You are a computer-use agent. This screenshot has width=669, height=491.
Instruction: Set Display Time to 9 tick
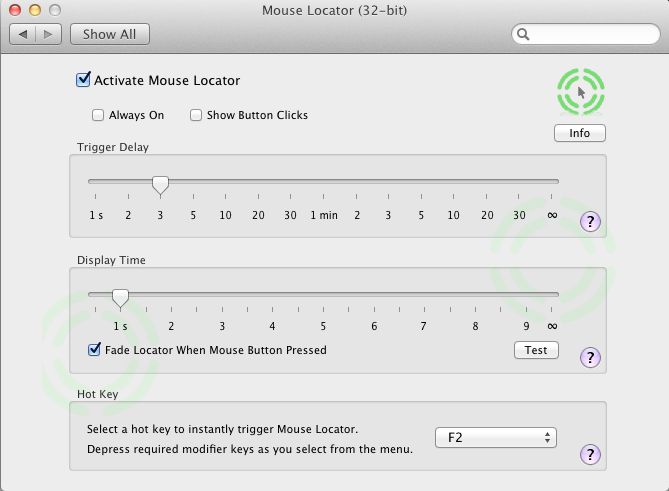click(526, 309)
